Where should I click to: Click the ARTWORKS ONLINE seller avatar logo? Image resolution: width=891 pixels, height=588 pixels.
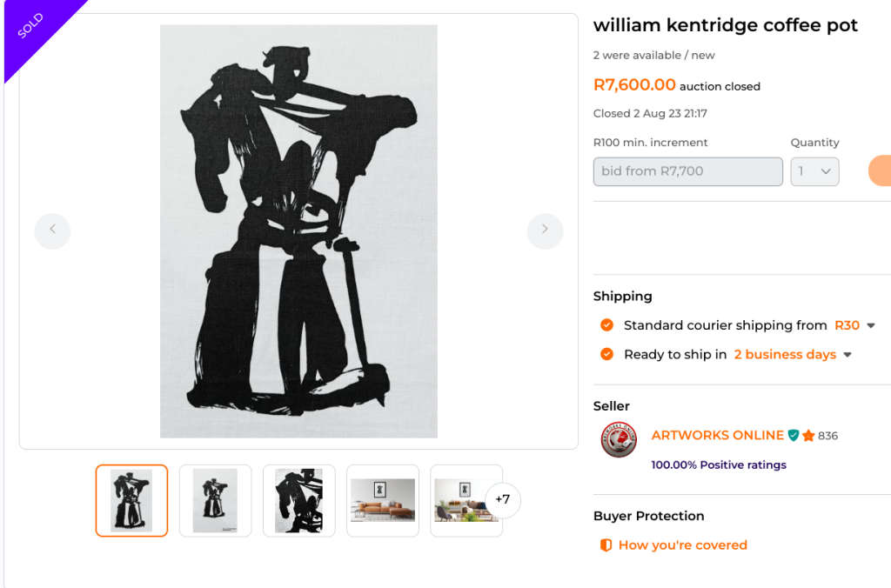click(x=619, y=440)
